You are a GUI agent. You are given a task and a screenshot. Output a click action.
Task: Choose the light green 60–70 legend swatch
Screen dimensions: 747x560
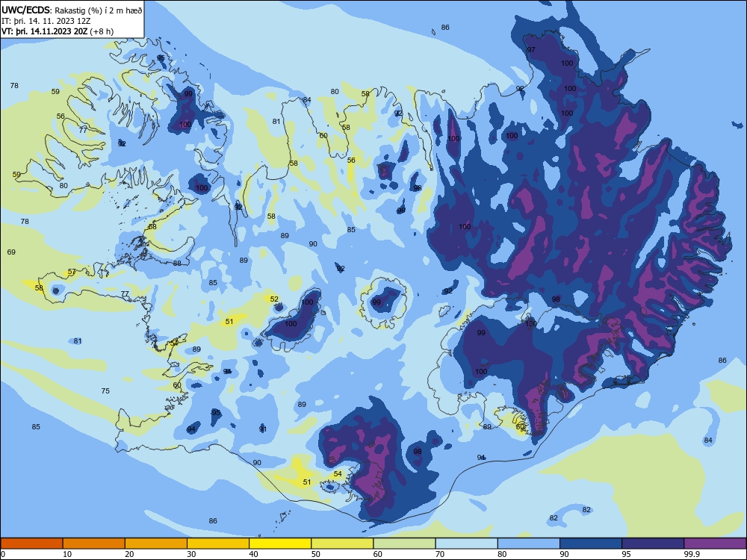pyautogui.click(x=404, y=544)
